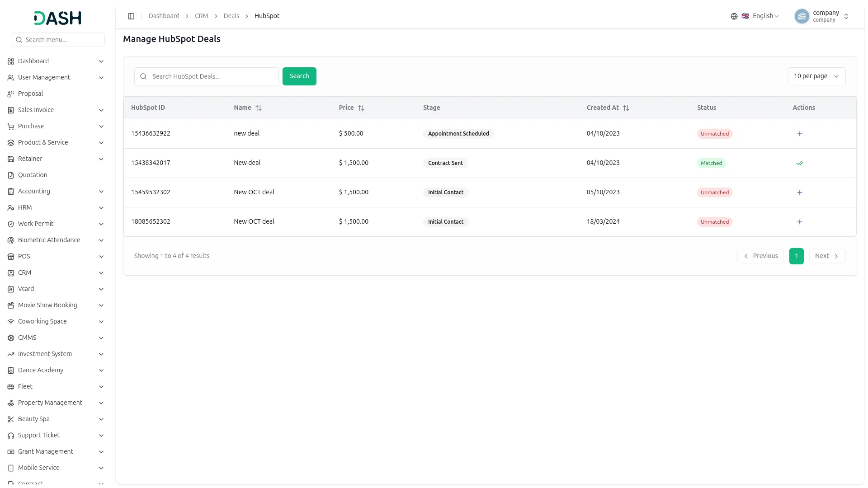Expand the Investment System chevron
Viewport: 868px width, 488px height.
[x=101, y=354]
